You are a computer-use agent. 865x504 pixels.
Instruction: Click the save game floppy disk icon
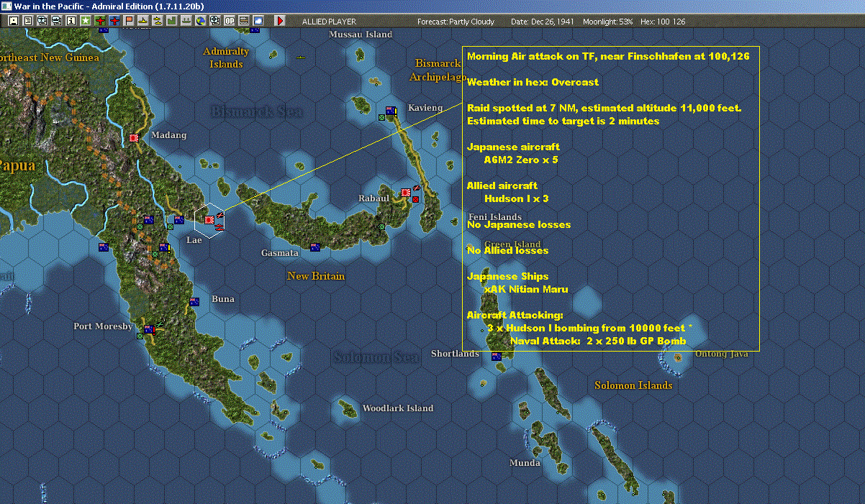(14, 22)
